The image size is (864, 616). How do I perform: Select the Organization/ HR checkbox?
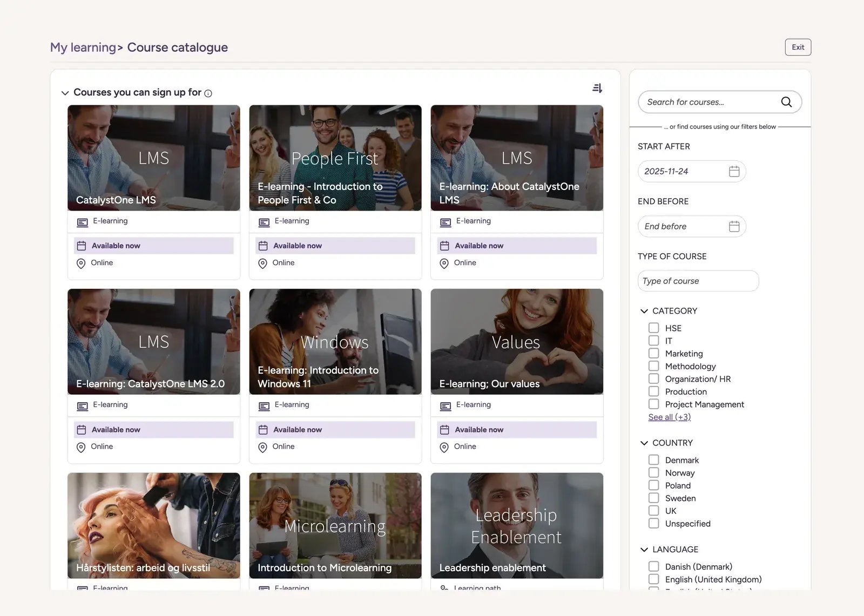pos(653,378)
